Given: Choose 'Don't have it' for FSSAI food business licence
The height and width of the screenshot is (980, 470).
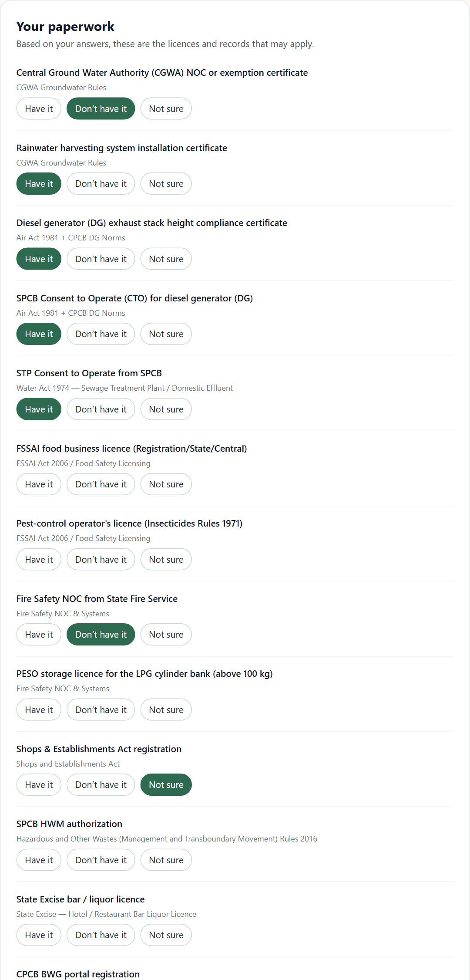Looking at the screenshot, I should [x=101, y=484].
